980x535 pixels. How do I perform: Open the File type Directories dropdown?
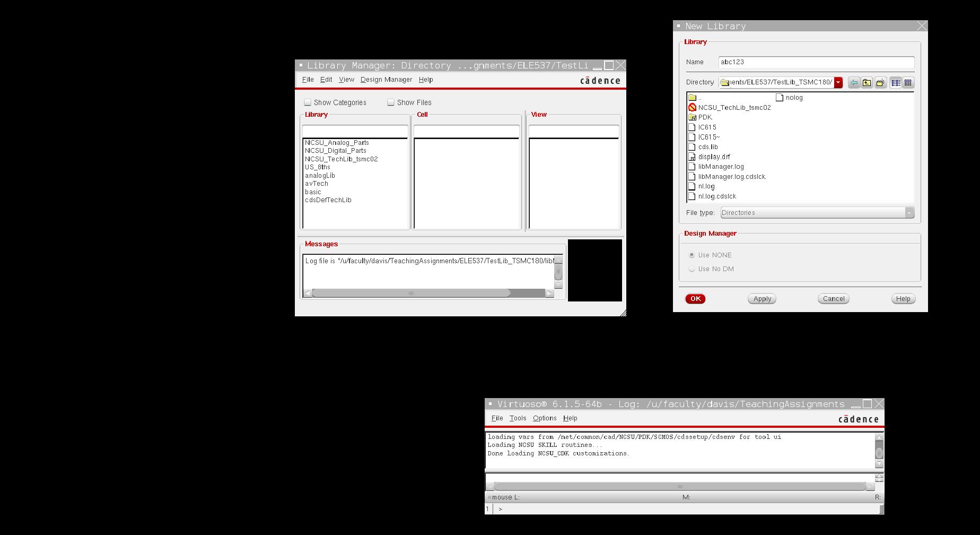(817, 213)
